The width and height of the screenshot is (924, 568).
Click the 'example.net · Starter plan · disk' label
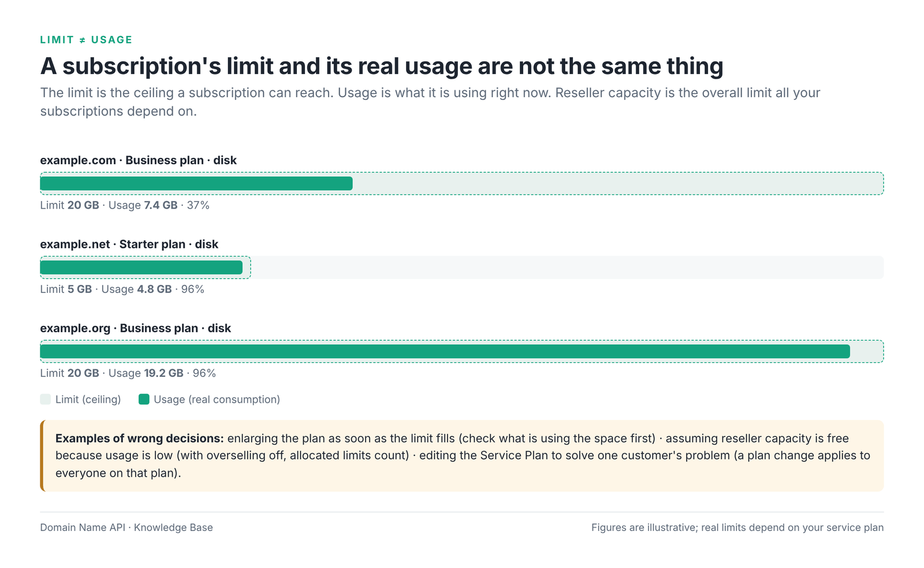click(x=129, y=244)
